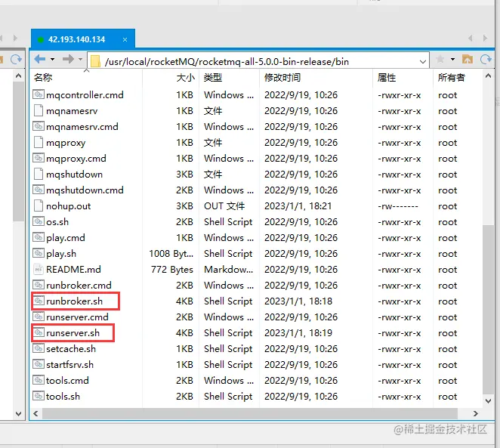Click the file name mqnamesrv
Screen dimensions: 500x448
click(72, 111)
